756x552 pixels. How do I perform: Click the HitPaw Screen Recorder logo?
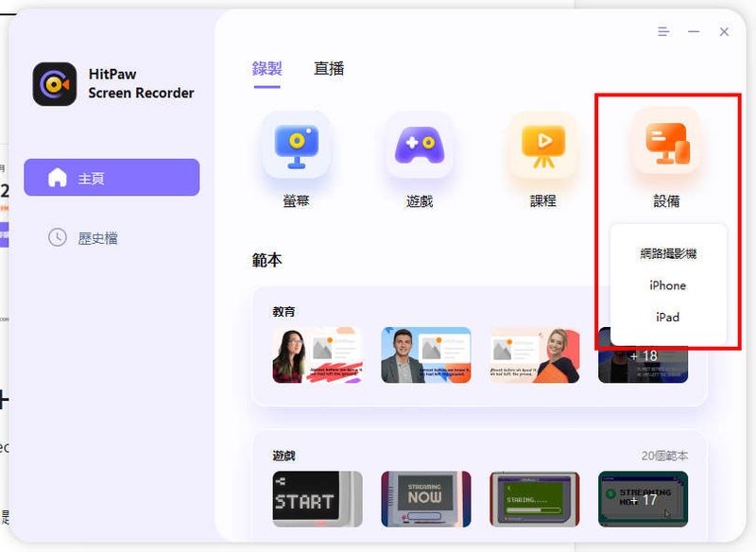pos(55,84)
